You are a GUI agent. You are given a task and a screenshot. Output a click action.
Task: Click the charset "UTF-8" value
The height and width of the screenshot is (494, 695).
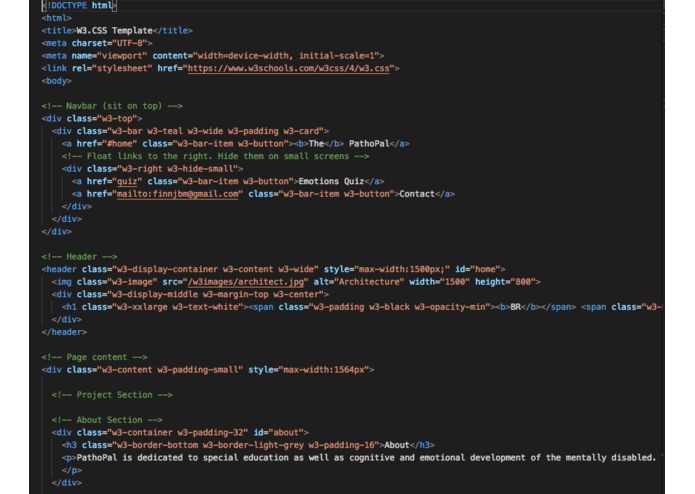click(x=129, y=43)
